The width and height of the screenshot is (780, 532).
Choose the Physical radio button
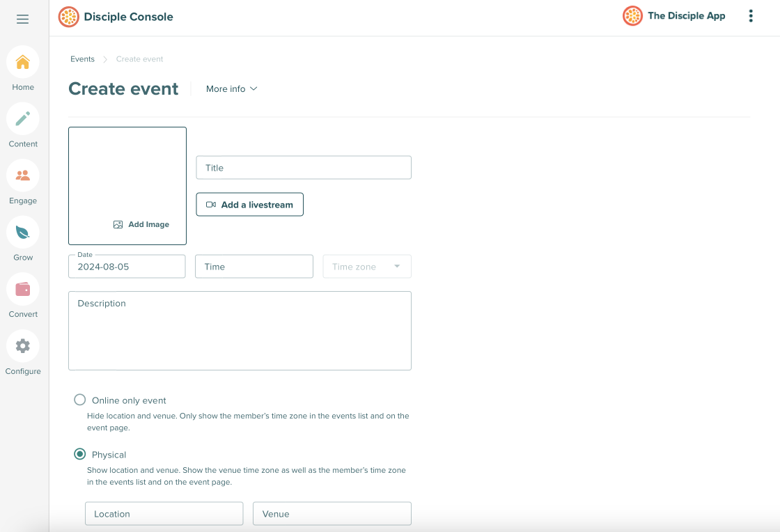coord(79,454)
